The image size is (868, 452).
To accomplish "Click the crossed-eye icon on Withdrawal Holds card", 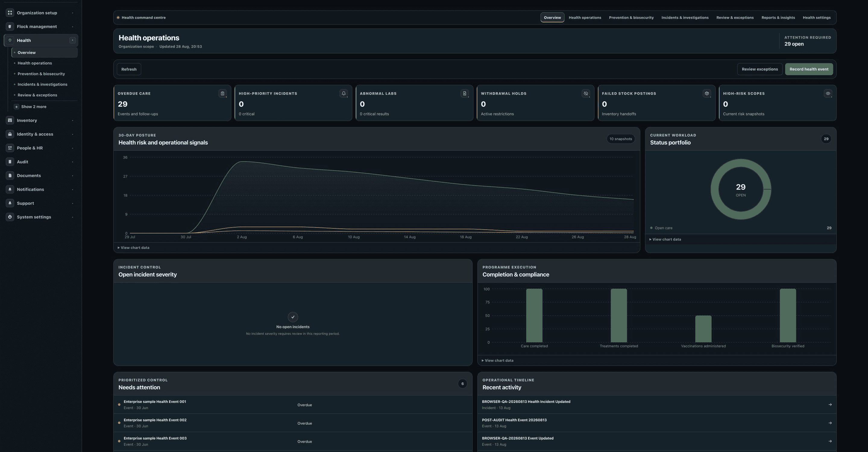I will (586, 94).
